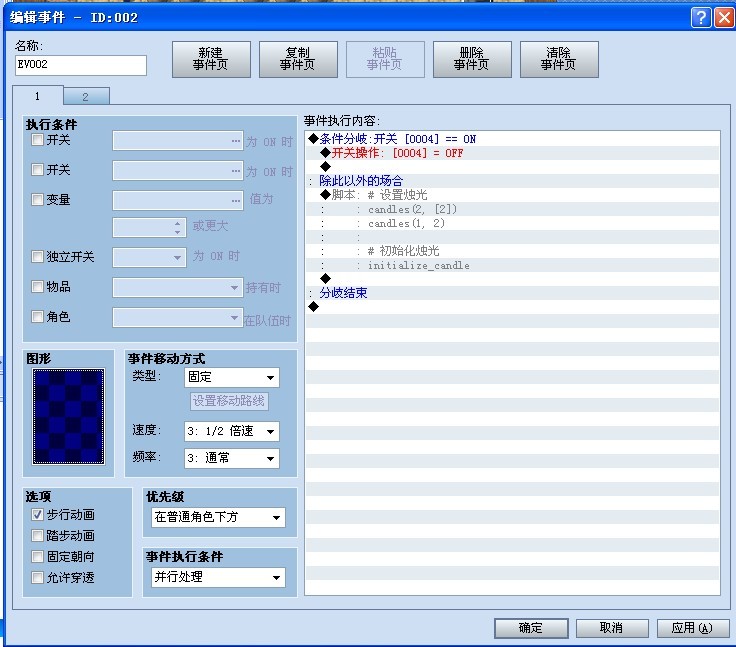Image resolution: width=736 pixels, height=647 pixels.
Task: Check the 踏步动画 option
Action: click(37, 535)
